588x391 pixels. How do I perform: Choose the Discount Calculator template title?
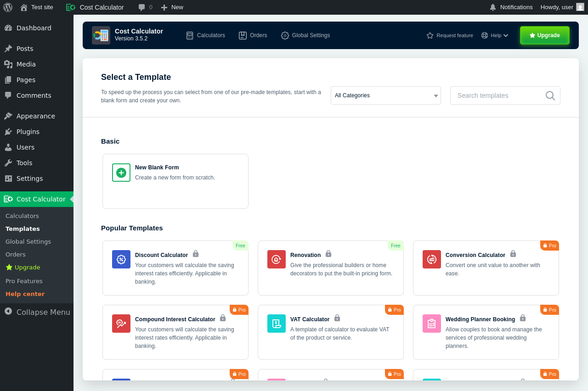pyautogui.click(x=161, y=255)
